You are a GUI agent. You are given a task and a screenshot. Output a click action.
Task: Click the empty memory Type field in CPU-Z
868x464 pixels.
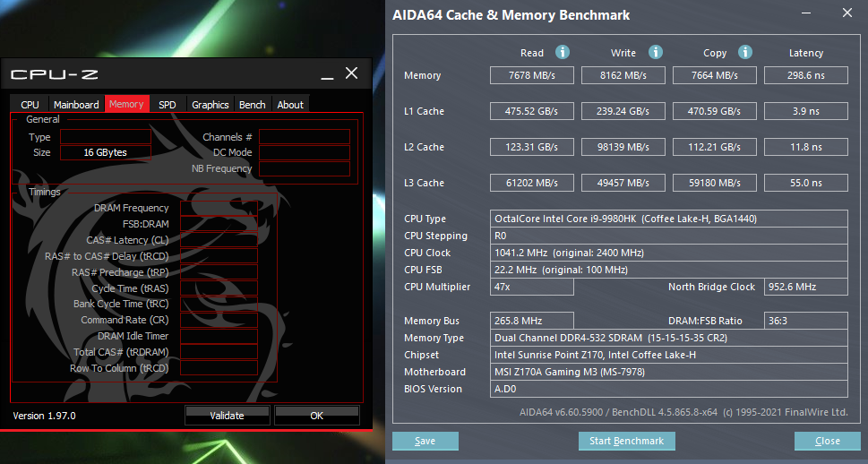pyautogui.click(x=105, y=137)
